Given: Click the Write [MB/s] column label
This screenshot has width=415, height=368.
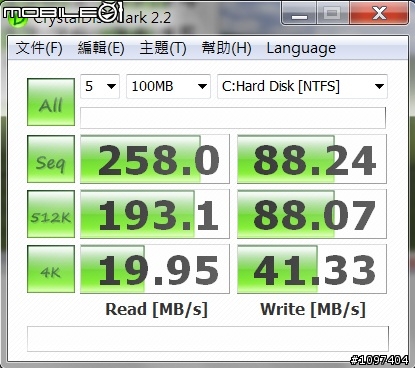Looking at the screenshot, I should [313, 309].
